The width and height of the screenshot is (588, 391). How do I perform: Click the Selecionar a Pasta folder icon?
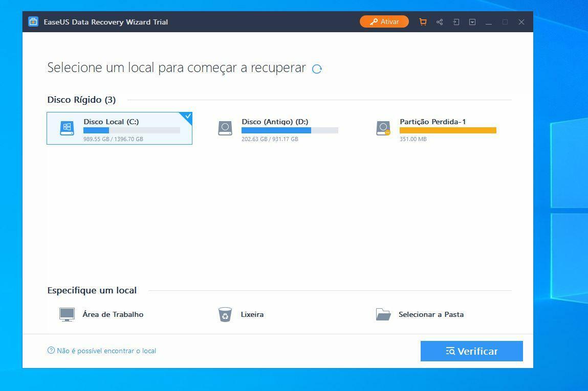(x=383, y=315)
